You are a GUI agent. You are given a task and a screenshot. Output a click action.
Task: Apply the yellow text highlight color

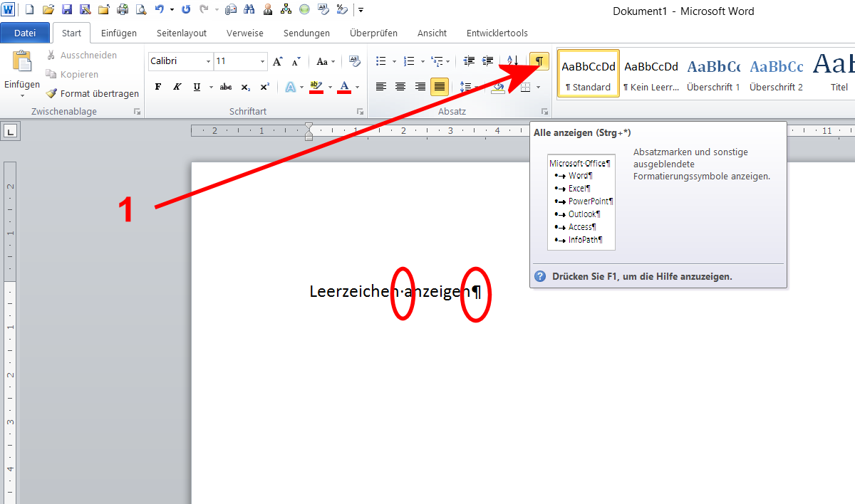tap(316, 87)
